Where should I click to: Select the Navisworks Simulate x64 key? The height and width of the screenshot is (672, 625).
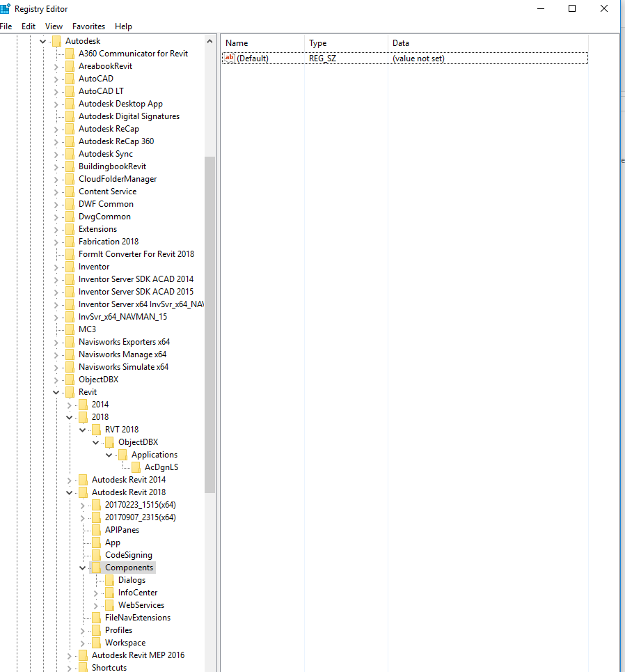123,367
